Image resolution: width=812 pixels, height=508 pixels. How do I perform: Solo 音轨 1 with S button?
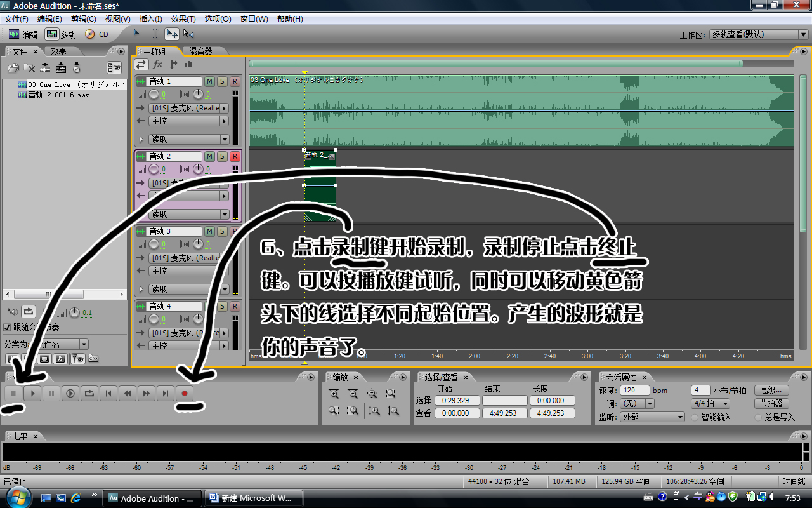tap(222, 81)
